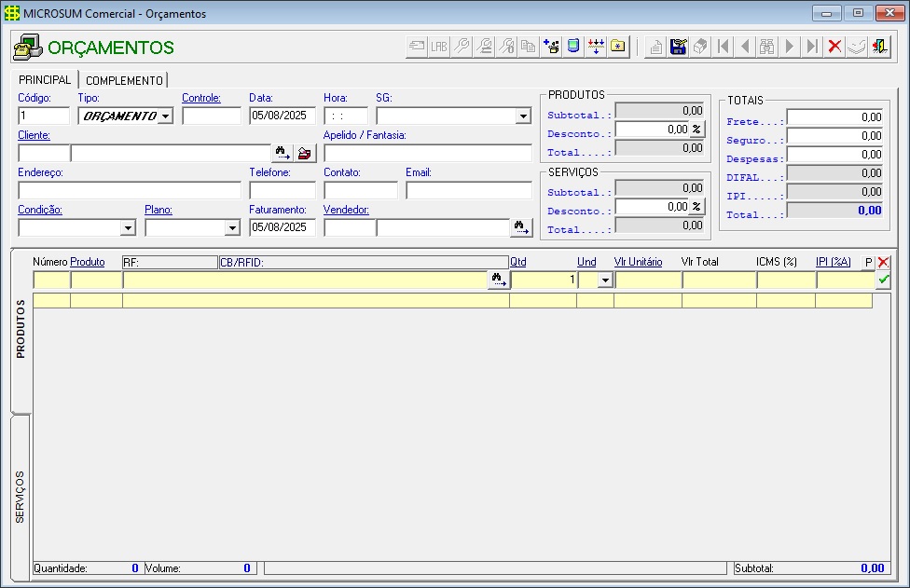Click the Vendedor lookup binoculars button

pos(521,226)
